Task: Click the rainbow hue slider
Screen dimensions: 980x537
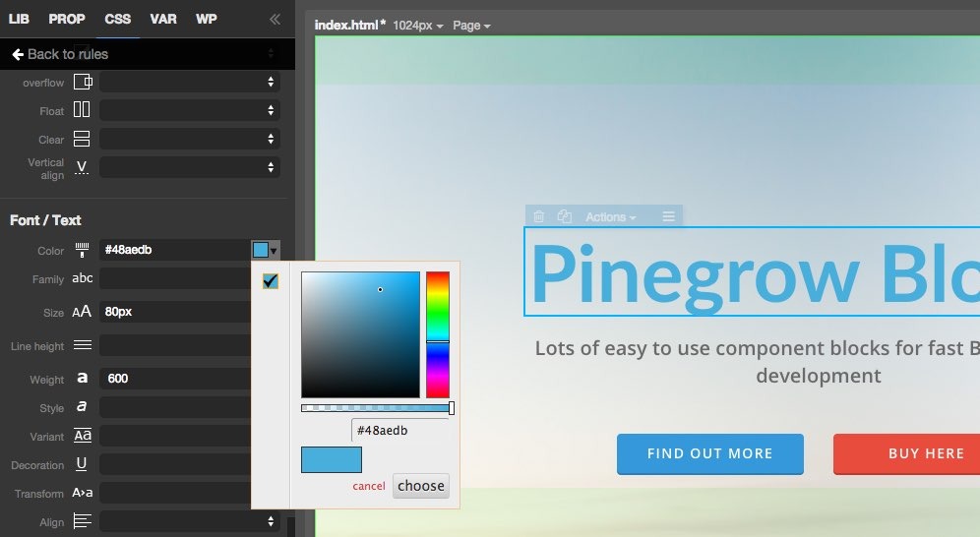Action: (438, 334)
